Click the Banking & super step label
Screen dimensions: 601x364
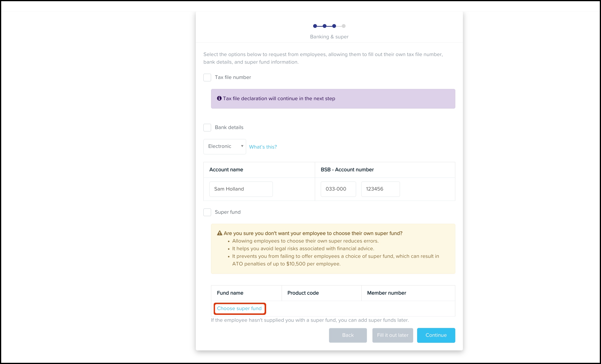pos(329,37)
